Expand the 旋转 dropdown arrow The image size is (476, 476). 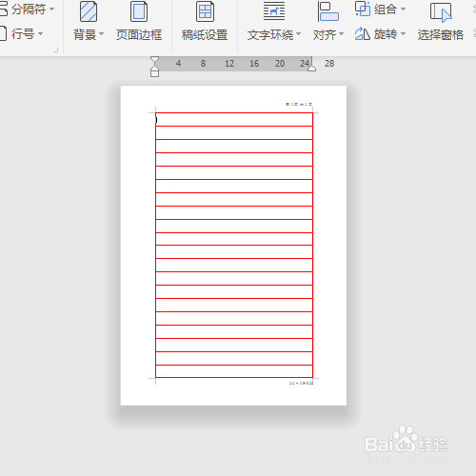click(x=403, y=33)
